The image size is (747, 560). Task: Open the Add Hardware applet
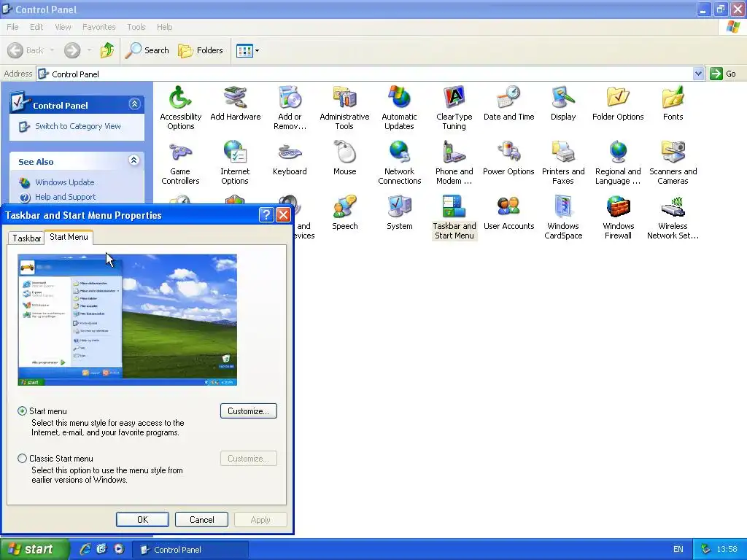coord(236,104)
